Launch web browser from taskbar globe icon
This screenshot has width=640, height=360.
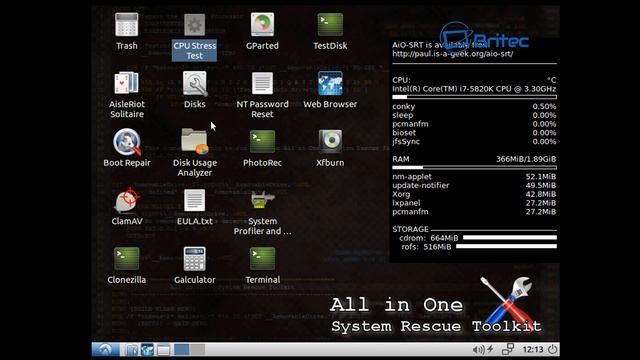147,350
